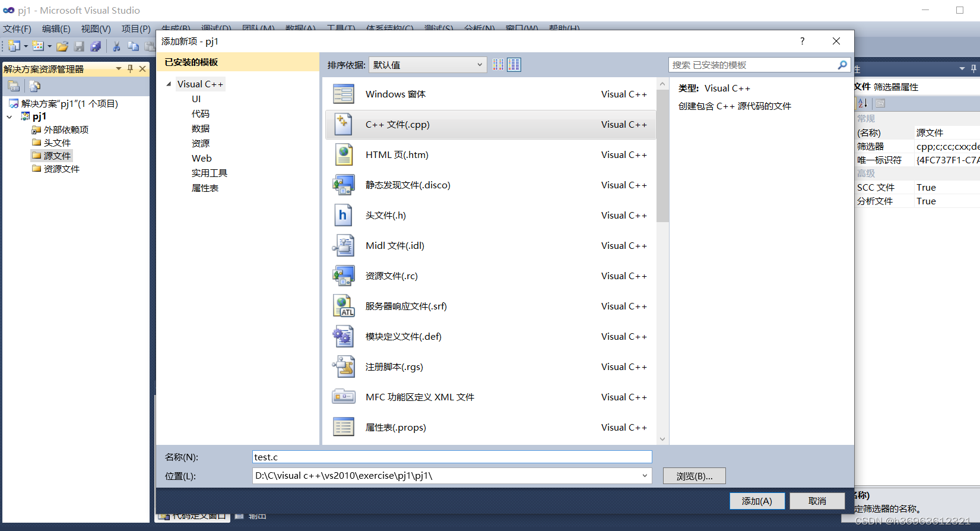Click the 搜索 已安装的模板 search box

tap(753, 65)
